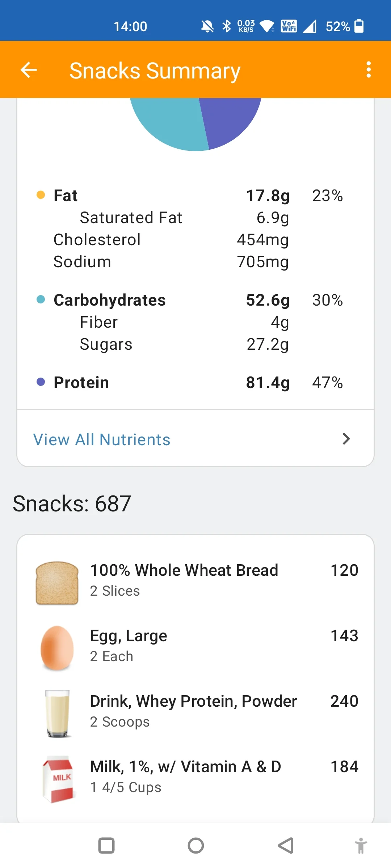Tap the whole wheat bread icon

click(x=57, y=582)
